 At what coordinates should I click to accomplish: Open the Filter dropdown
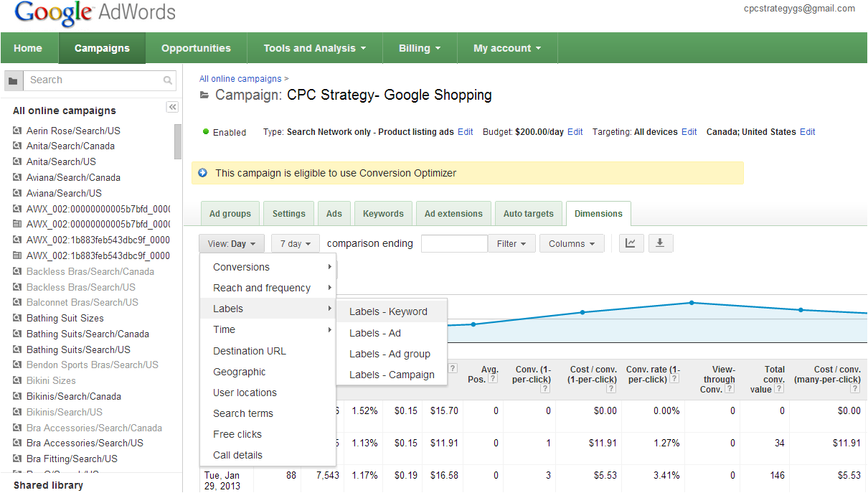[511, 244]
